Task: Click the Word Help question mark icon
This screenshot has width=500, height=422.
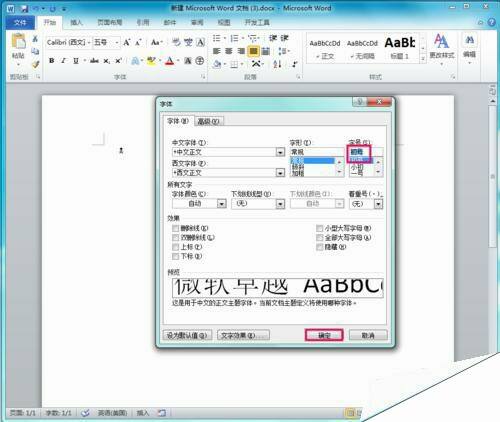Action: point(492,22)
